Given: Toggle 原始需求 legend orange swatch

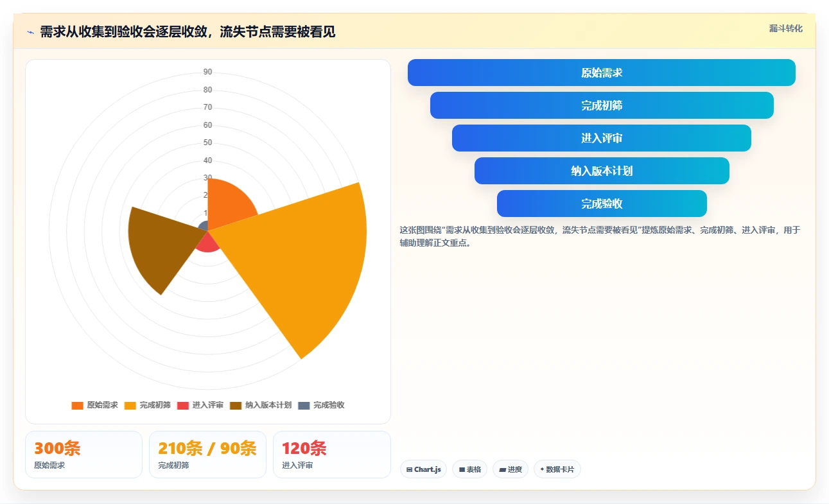Looking at the screenshot, I should click(x=78, y=405).
